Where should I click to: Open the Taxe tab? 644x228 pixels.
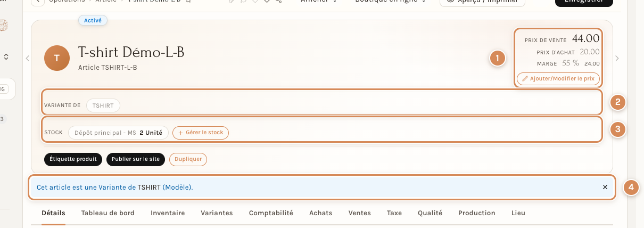(394, 213)
